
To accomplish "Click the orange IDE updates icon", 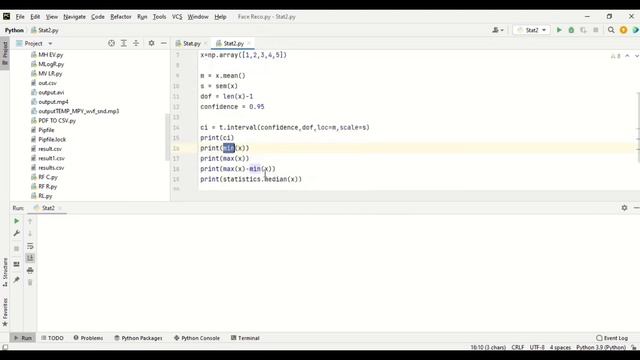I will click(623, 30).
